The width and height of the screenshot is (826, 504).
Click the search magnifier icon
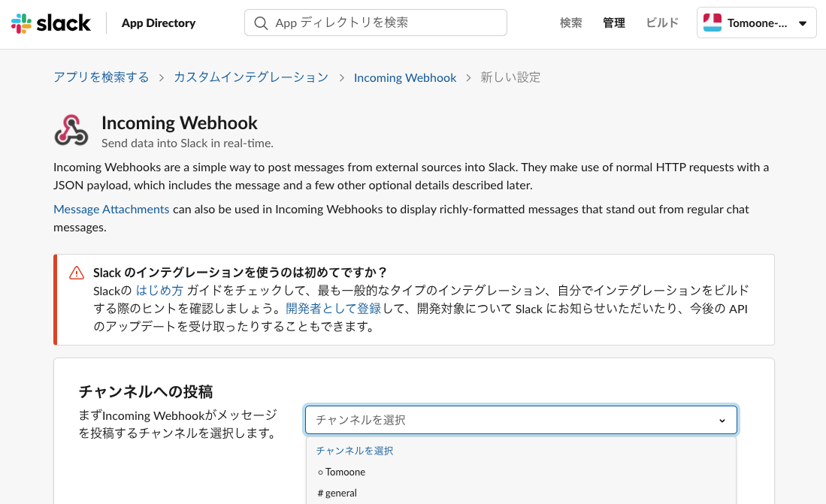click(x=261, y=23)
